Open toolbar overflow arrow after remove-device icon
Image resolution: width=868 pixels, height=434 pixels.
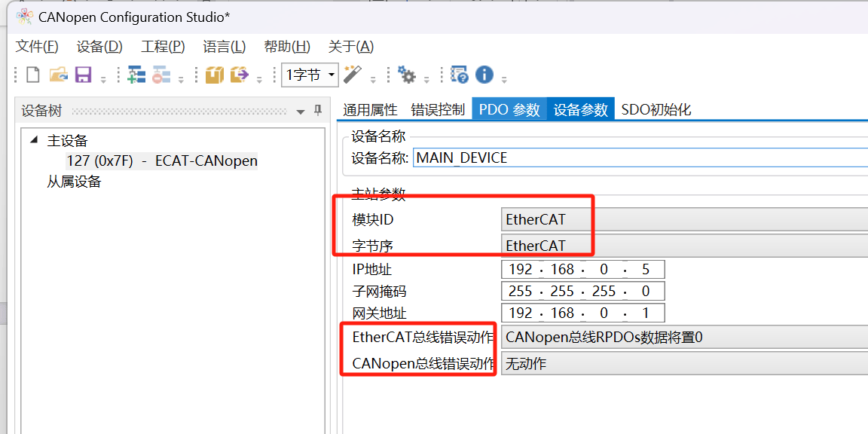181,81
